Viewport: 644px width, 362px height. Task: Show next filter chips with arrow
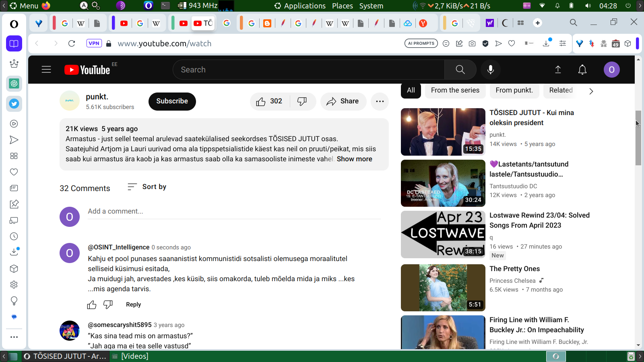(591, 91)
